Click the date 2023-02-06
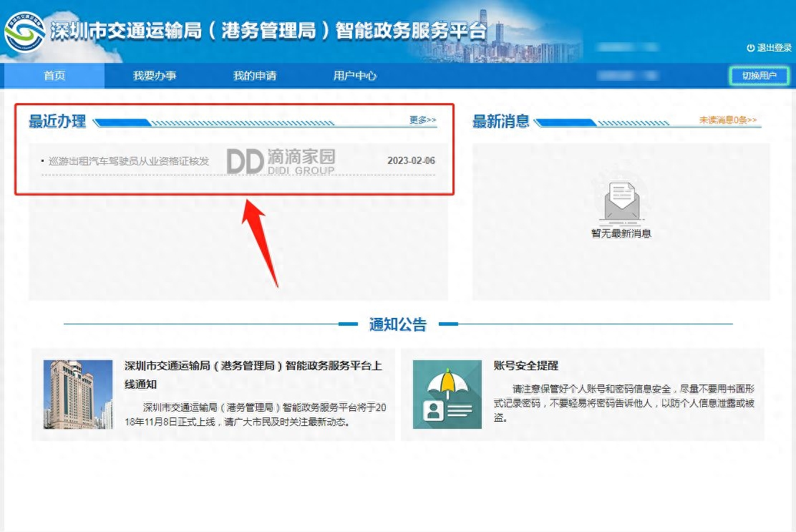Image resolution: width=796 pixels, height=532 pixels. click(x=411, y=161)
